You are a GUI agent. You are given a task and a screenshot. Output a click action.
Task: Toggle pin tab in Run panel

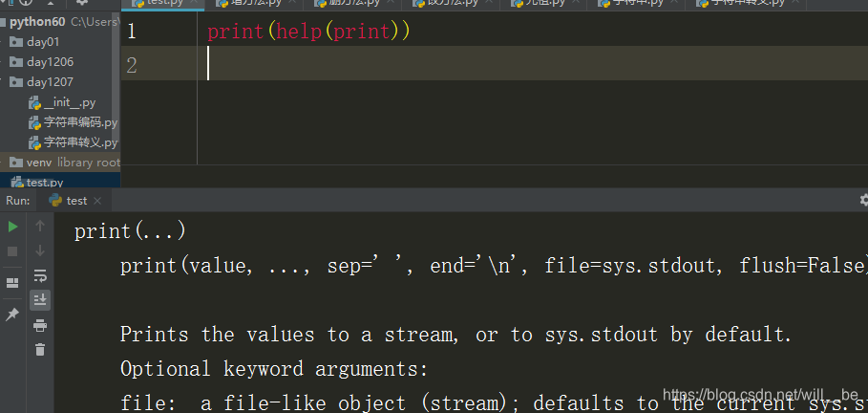coord(11,315)
